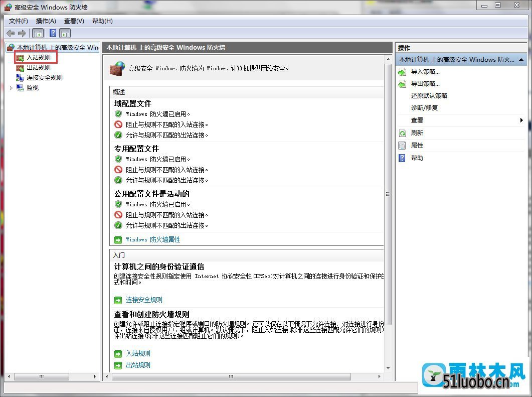532x397 pixels.
Task: Click the Back arrow toolbar icon
Action: click(11, 33)
